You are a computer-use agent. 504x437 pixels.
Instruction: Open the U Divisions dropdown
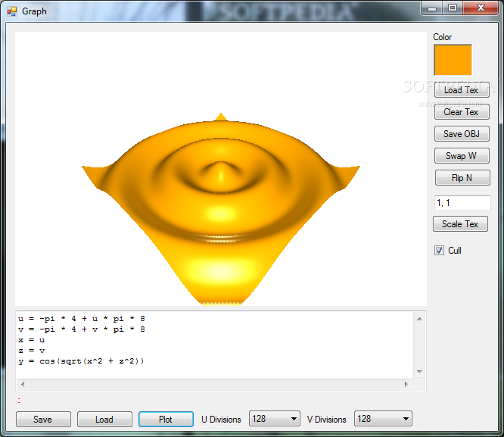coord(275,419)
